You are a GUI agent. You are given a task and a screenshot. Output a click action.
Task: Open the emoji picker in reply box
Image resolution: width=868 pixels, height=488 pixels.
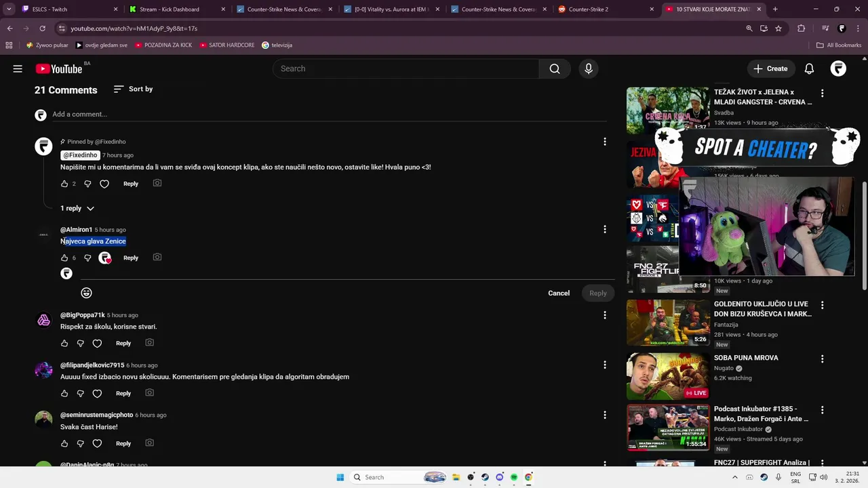tap(86, 293)
